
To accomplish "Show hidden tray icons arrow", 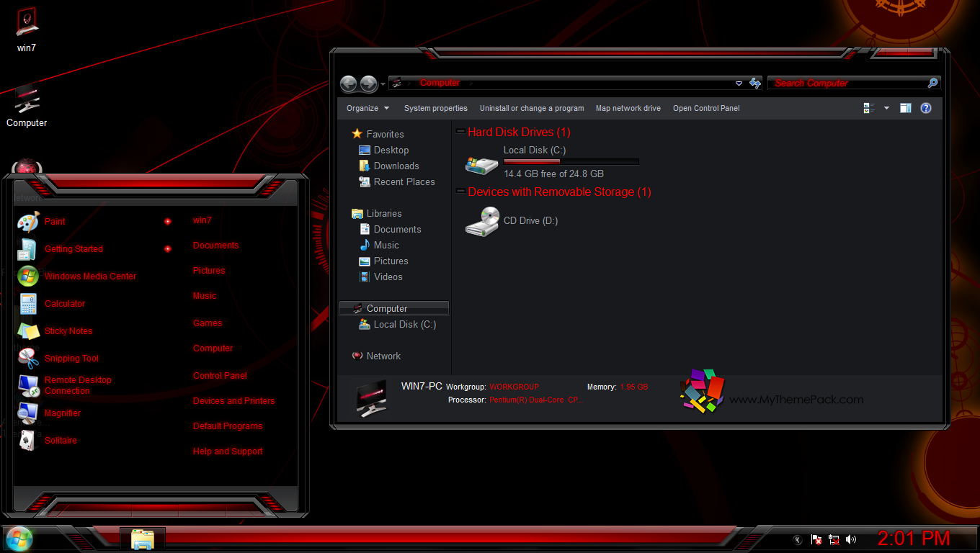I will tap(798, 539).
